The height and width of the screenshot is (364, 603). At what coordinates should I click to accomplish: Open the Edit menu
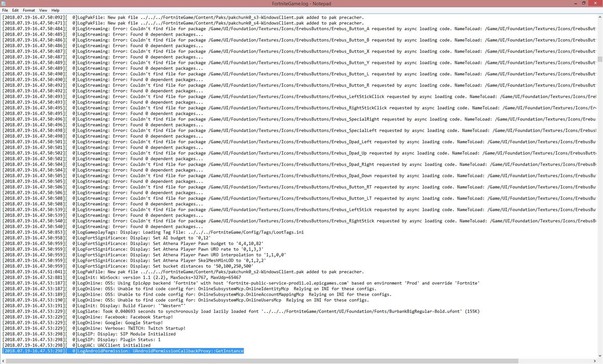point(16,10)
